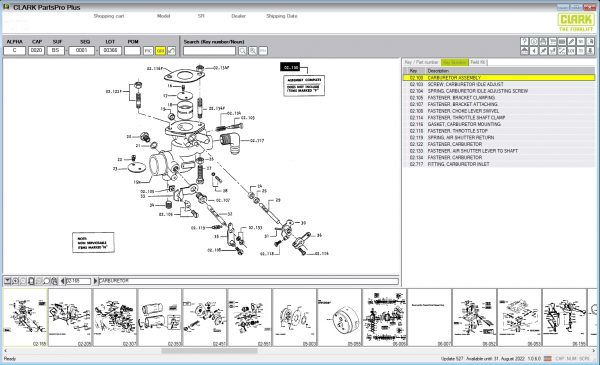Click the page number field under the diagram
The image size is (600, 365).
(78, 281)
